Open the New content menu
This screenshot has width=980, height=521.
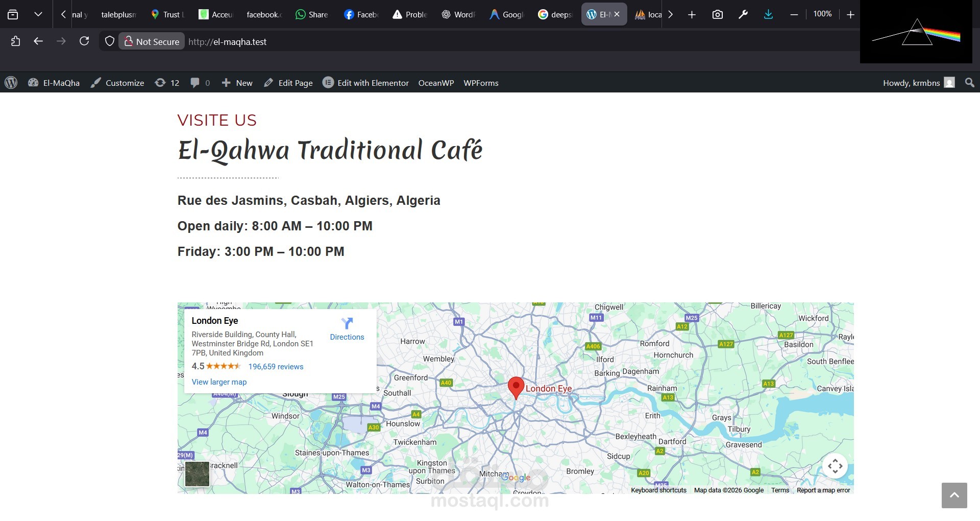[x=237, y=83]
